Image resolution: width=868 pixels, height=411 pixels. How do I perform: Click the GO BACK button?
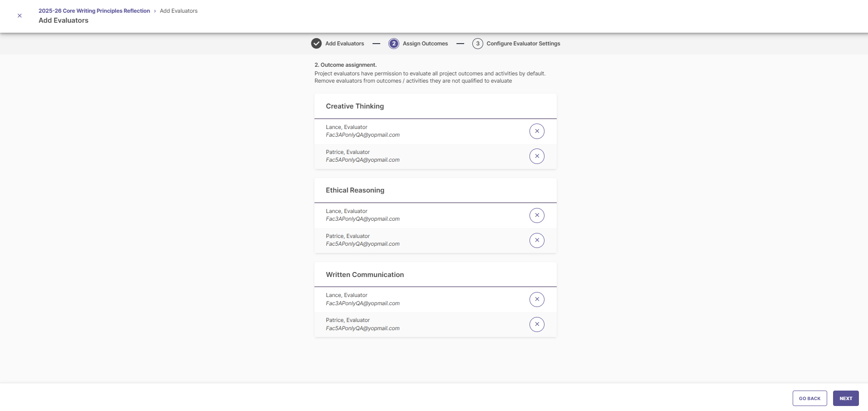coord(809,398)
